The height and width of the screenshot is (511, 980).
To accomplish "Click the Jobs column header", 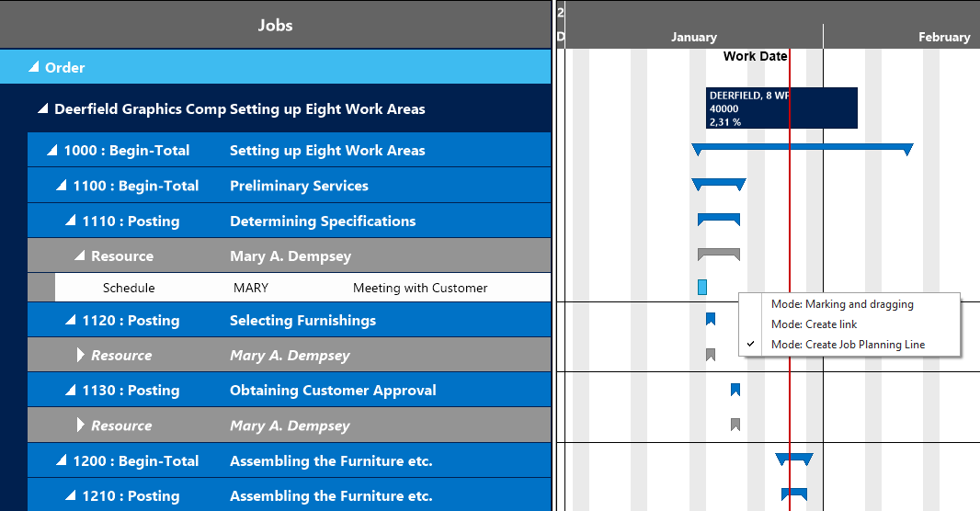I will [275, 25].
